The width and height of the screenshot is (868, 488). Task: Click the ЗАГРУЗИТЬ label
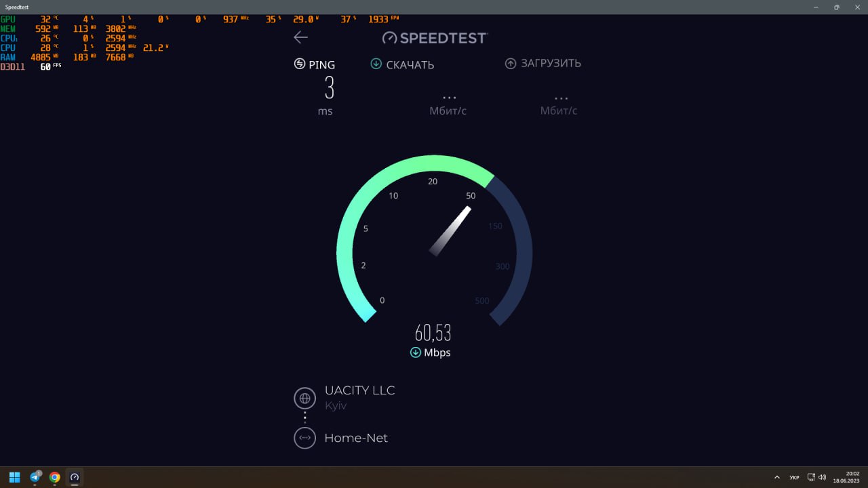click(551, 63)
